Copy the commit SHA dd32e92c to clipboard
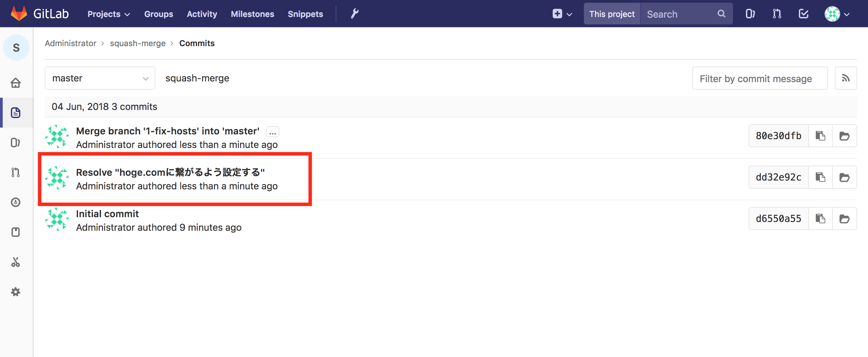The height and width of the screenshot is (357, 868). [x=820, y=177]
